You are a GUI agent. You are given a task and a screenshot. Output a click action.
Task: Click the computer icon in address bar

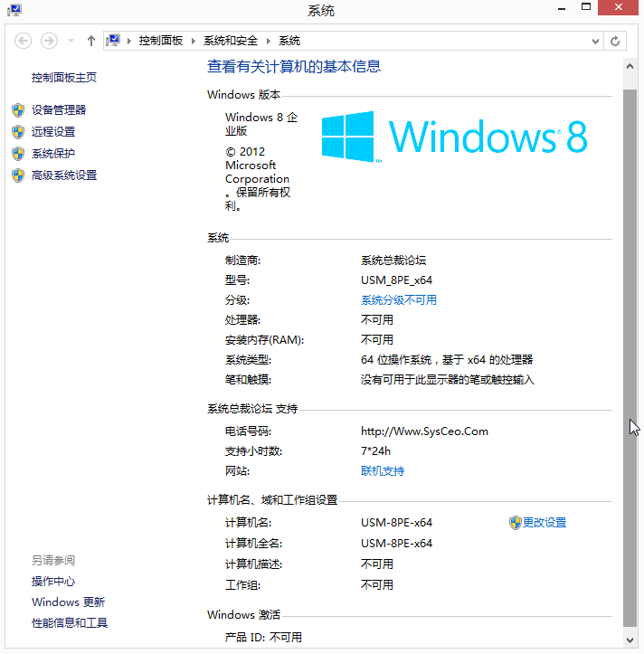click(x=113, y=41)
